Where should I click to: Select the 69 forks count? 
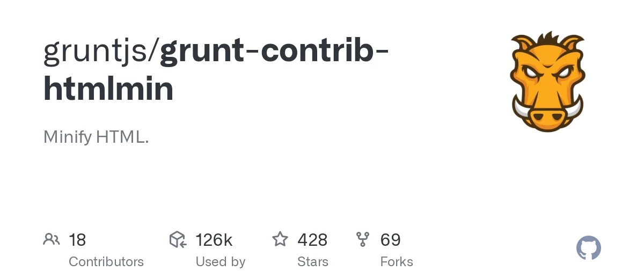(x=390, y=240)
